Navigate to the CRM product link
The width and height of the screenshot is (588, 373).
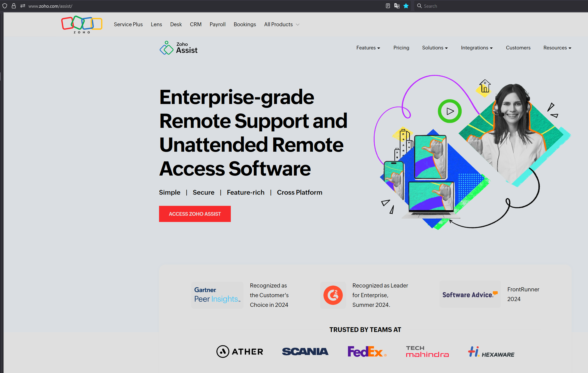[x=196, y=24]
